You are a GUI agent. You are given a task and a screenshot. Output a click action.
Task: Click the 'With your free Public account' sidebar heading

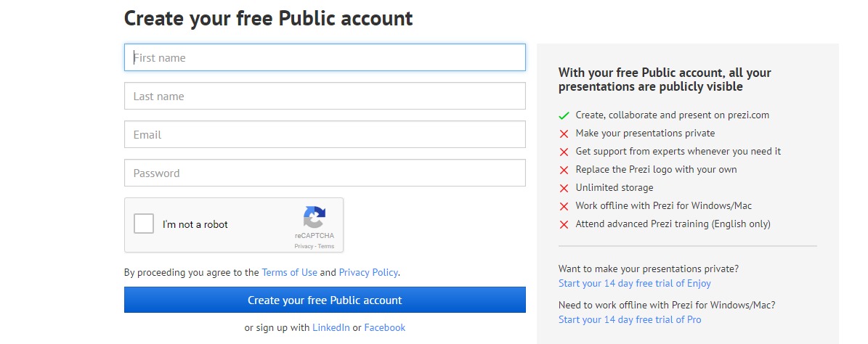[x=665, y=80]
